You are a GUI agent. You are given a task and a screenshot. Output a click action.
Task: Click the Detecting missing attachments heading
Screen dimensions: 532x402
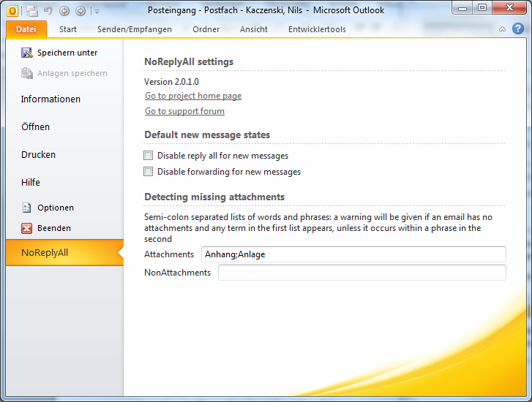point(214,197)
